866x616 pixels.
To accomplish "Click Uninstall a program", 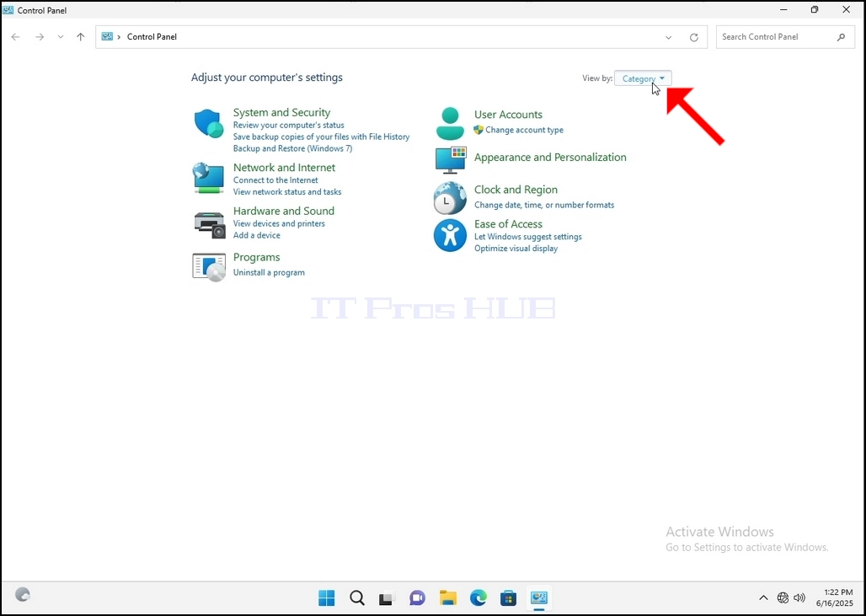I will [269, 272].
